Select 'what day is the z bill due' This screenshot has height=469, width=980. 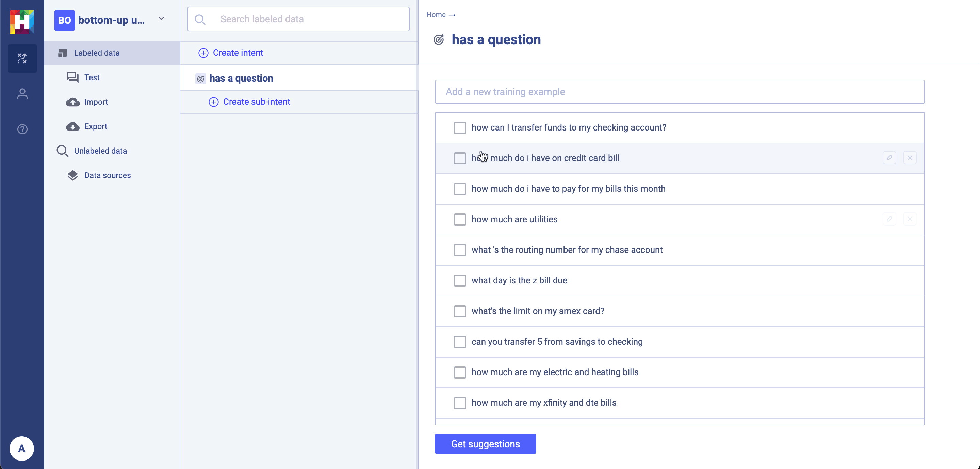(460, 280)
